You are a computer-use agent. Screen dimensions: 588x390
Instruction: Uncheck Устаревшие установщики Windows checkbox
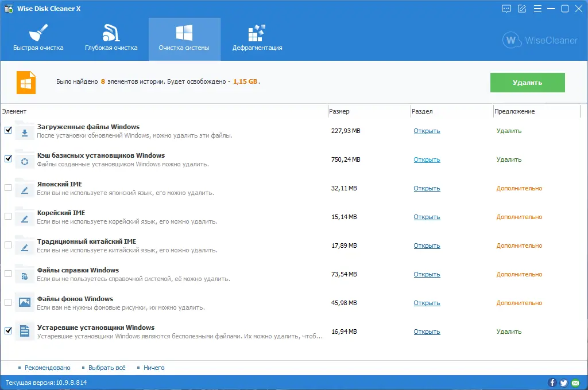pyautogui.click(x=8, y=331)
